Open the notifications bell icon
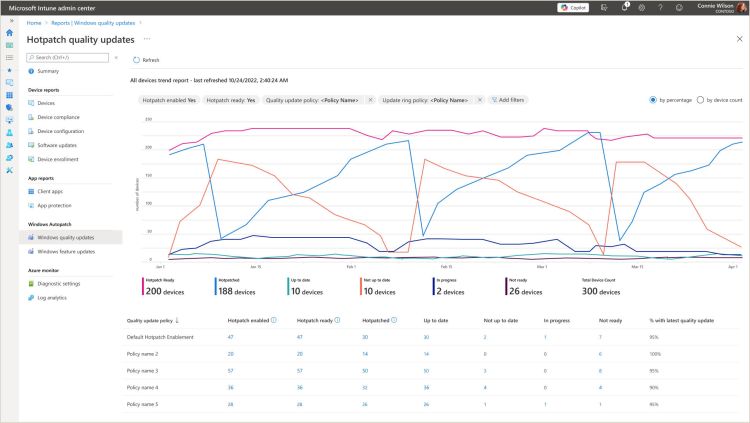Screen dimensions: 750x423 pos(626,7)
